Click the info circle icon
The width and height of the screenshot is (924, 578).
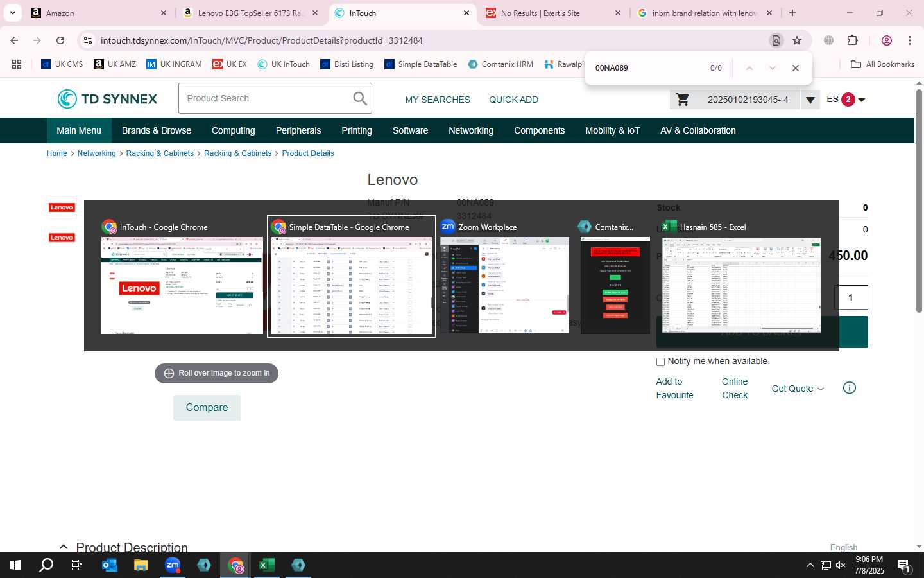pos(850,388)
